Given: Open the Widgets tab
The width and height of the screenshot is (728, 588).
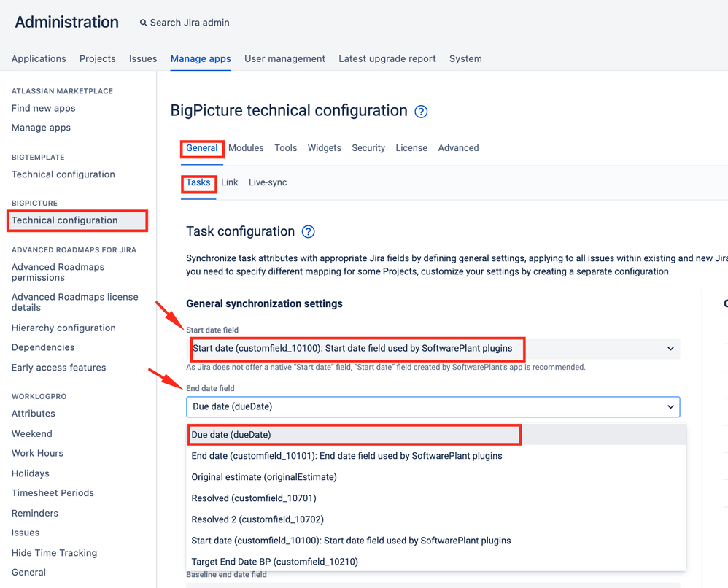Looking at the screenshot, I should [325, 147].
